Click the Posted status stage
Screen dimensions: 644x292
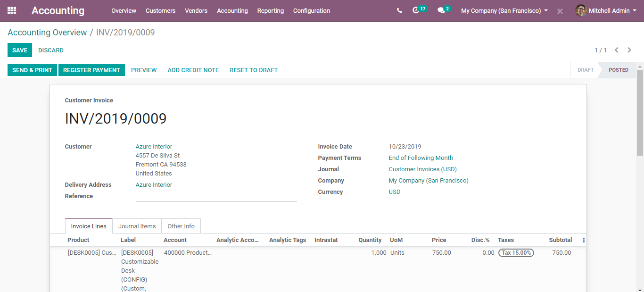pyautogui.click(x=618, y=70)
